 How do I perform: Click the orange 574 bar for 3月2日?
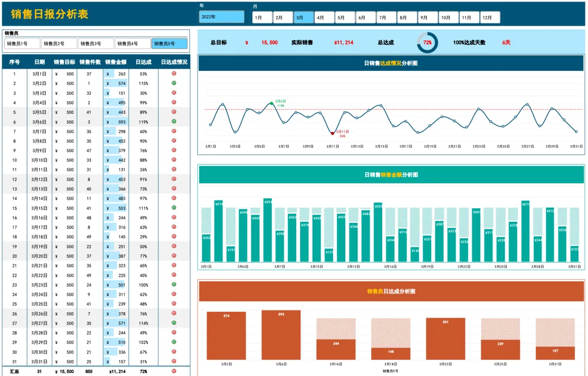[226, 336]
